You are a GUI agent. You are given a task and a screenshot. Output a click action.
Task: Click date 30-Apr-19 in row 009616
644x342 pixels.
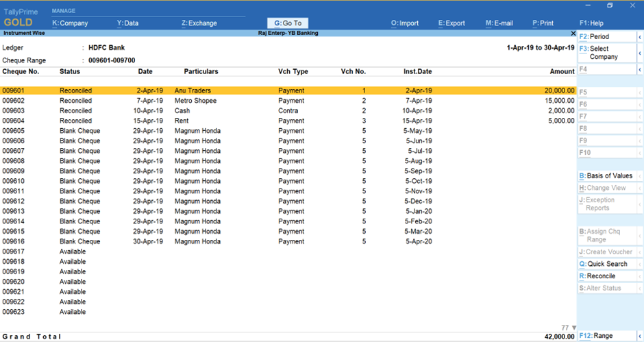point(148,241)
